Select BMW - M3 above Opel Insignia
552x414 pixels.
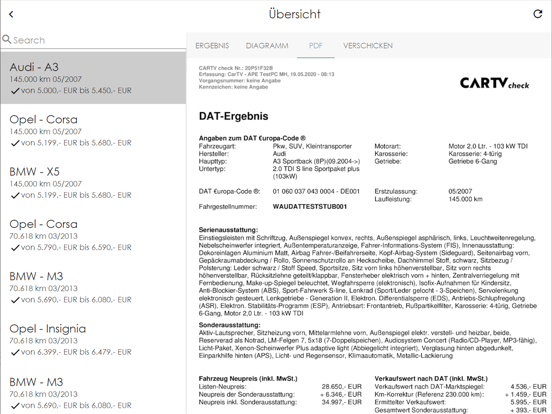[x=93, y=287]
